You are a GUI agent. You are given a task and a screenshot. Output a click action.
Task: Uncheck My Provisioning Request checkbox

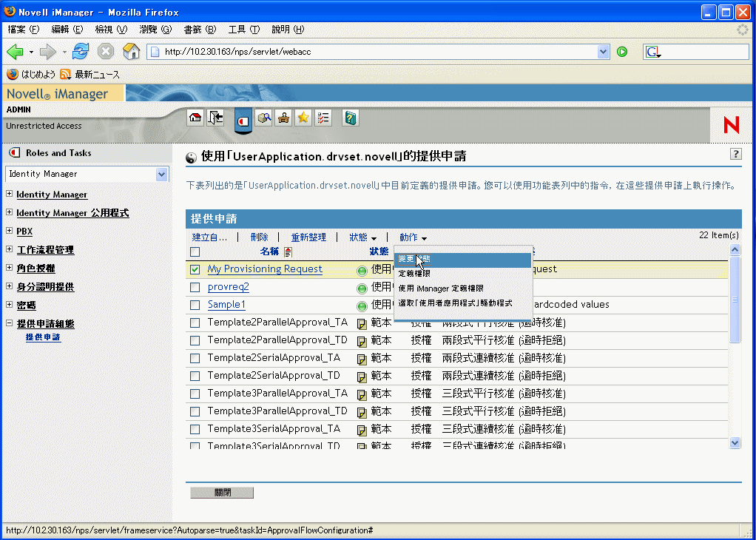(195, 269)
